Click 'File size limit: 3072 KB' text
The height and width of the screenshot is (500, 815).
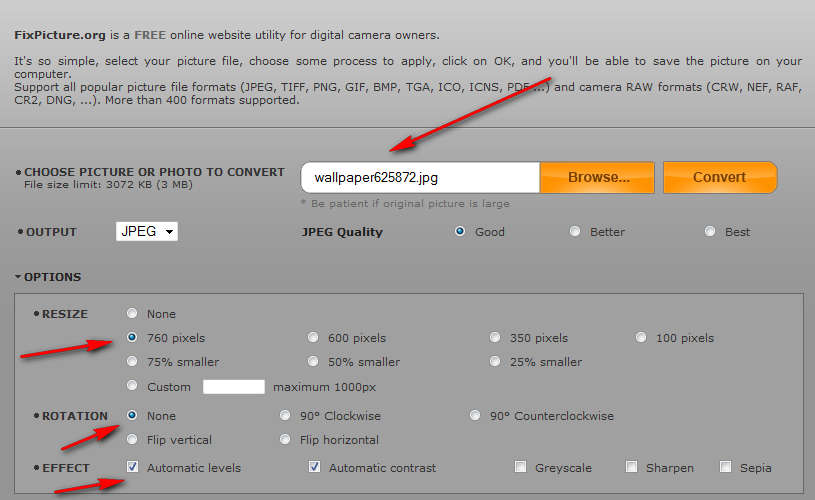click(x=108, y=185)
